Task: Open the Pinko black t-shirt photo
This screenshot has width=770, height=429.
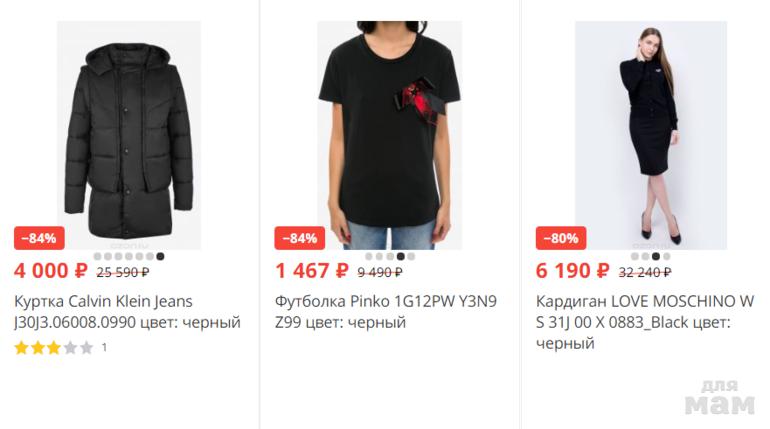Action: click(389, 135)
